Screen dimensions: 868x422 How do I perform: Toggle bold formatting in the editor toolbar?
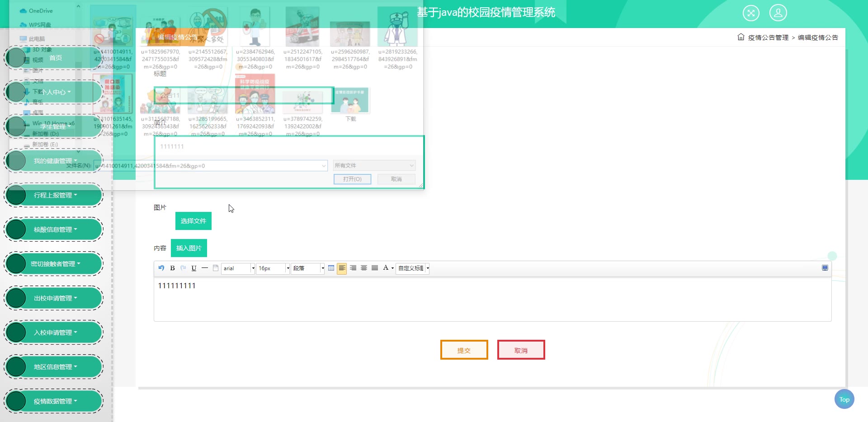[x=172, y=268]
